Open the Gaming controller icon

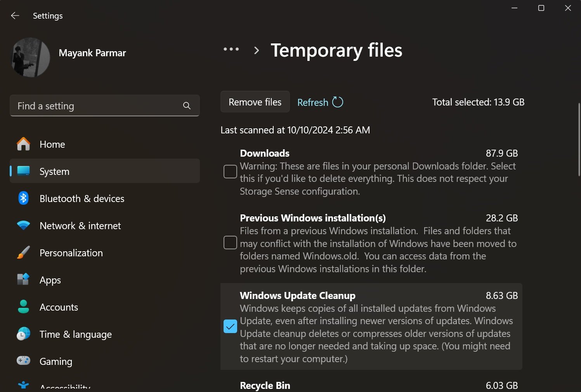coord(23,361)
